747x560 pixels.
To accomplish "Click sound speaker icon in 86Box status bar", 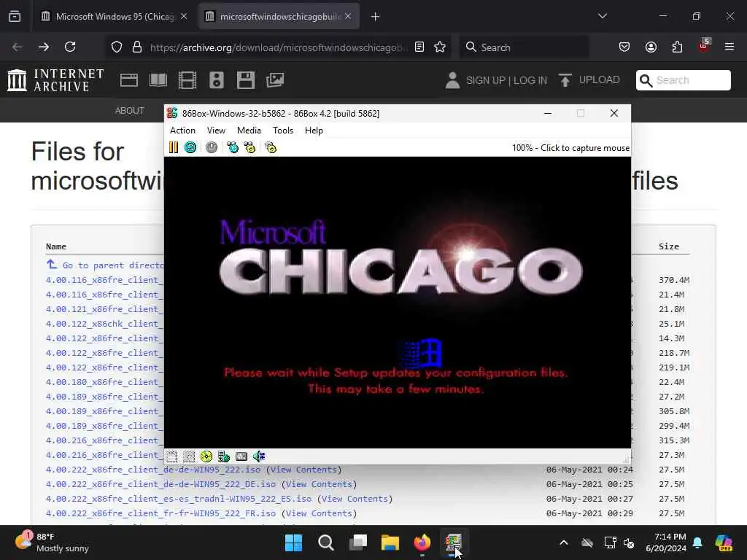I will pyautogui.click(x=259, y=456).
